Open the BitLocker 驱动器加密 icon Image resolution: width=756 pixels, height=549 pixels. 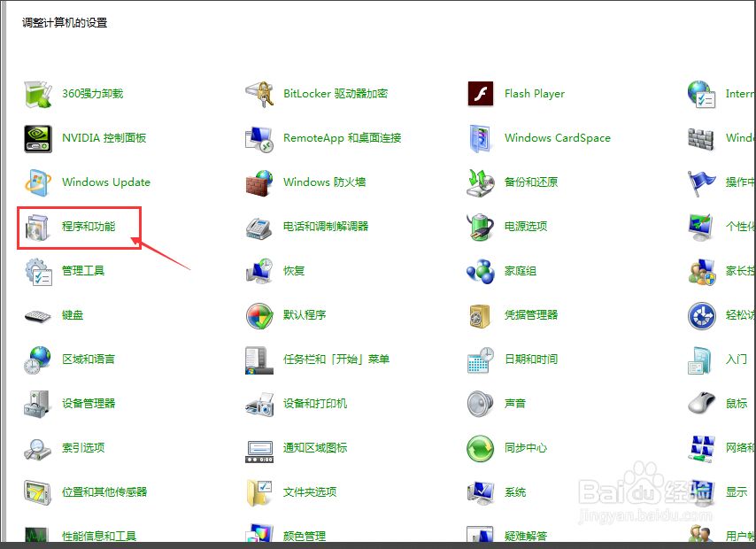(258, 94)
